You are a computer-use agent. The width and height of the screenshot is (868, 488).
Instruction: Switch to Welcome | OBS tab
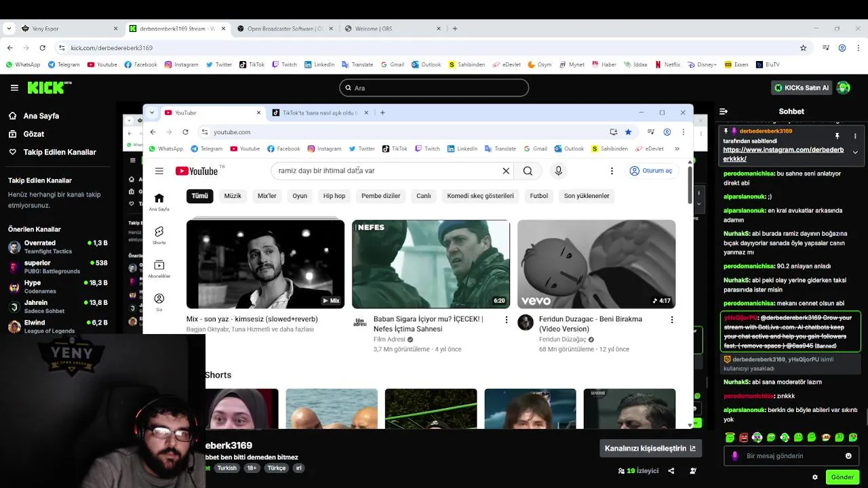pyautogui.click(x=393, y=28)
